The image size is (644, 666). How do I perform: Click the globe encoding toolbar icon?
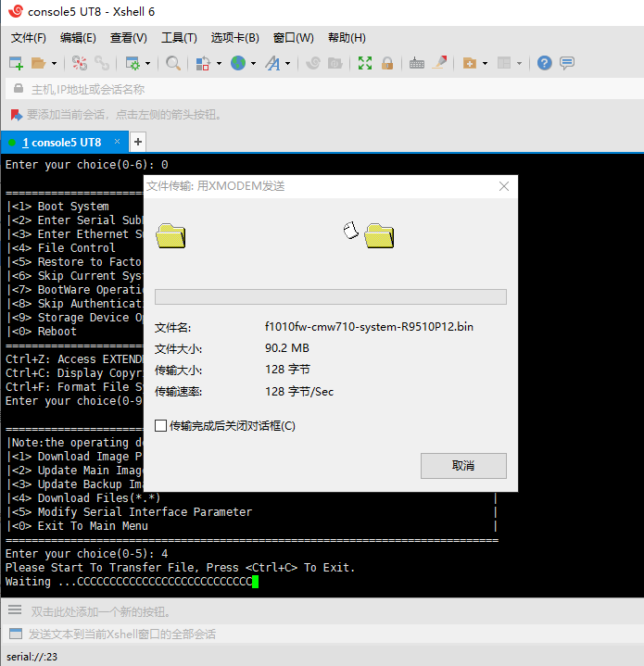pos(238,63)
